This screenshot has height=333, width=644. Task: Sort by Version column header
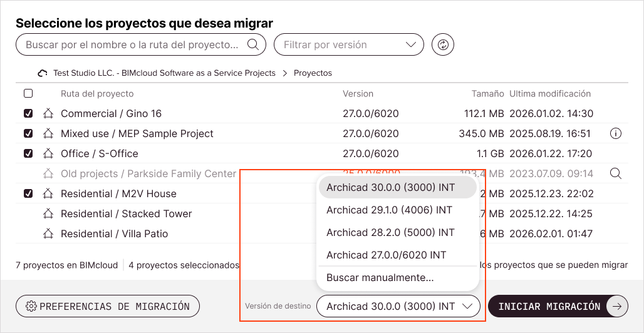[x=358, y=94]
